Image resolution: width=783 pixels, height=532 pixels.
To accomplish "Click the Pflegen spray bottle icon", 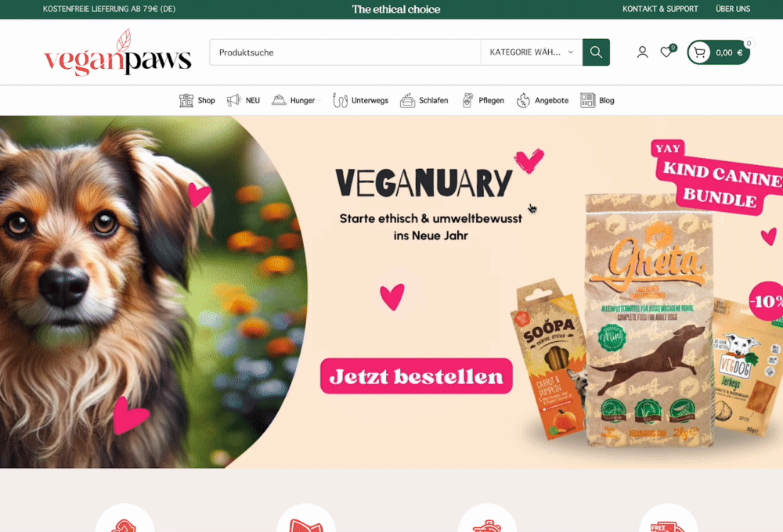I will coord(467,100).
